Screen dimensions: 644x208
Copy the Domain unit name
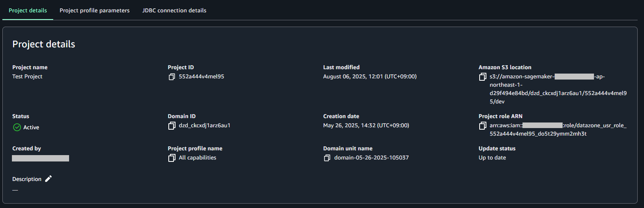tap(327, 158)
